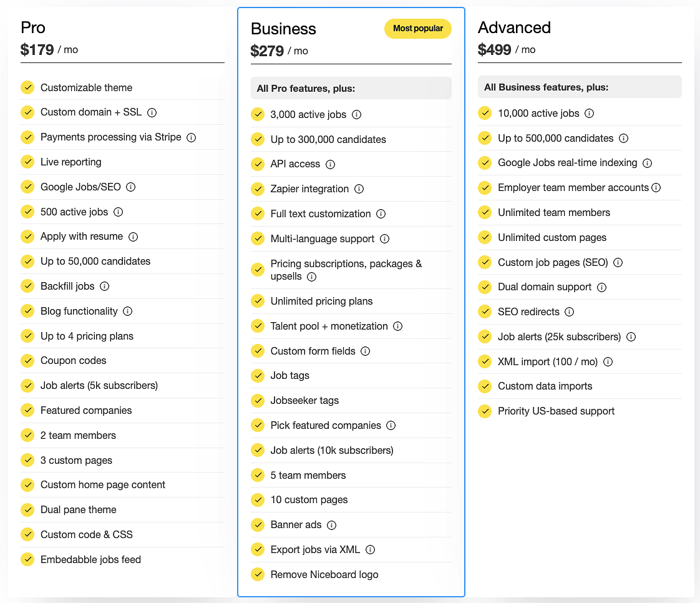The height and width of the screenshot is (603, 700).
Task: Click info icon beside Export jobs via XML
Action: (370, 550)
